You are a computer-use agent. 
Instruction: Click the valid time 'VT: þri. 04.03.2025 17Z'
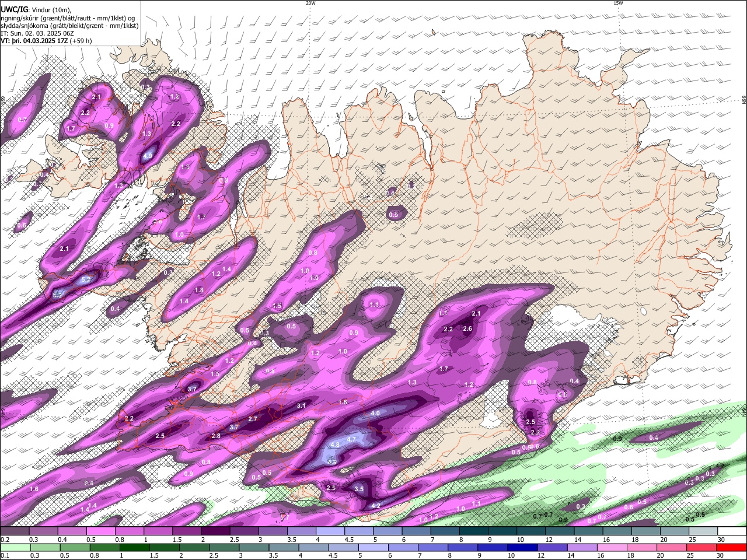[x=34, y=41]
